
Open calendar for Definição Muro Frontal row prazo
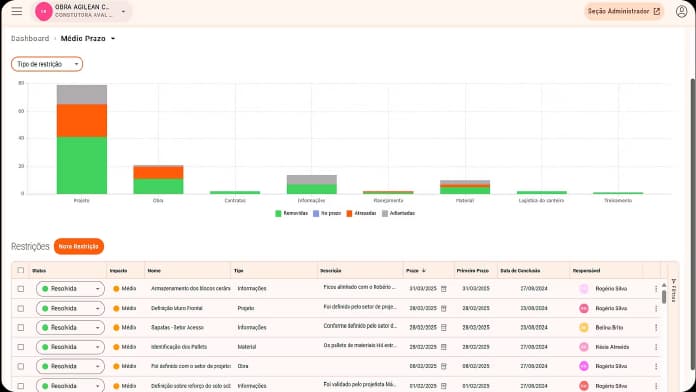[x=443, y=308]
